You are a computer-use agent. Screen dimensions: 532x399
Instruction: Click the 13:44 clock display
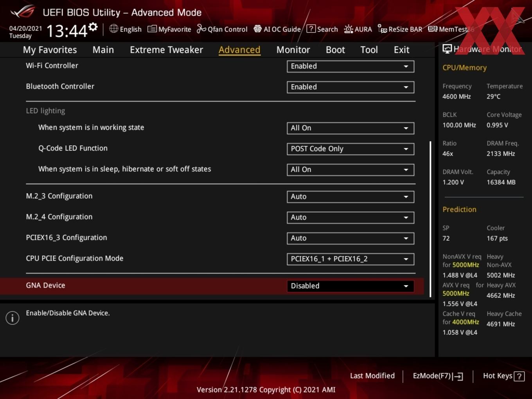(67, 31)
